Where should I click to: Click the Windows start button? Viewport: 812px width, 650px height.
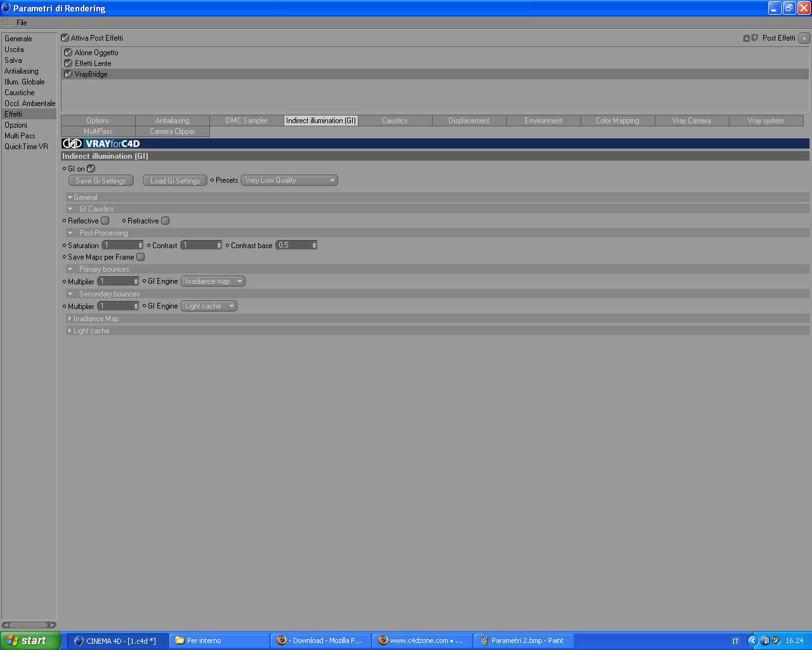pyautogui.click(x=30, y=640)
